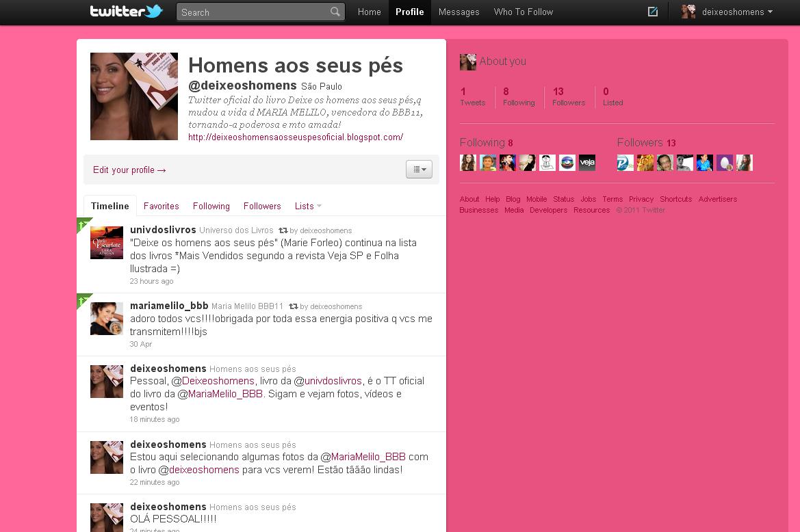Open Terms footer link
Viewport: 800px width, 532px height.
(x=612, y=199)
